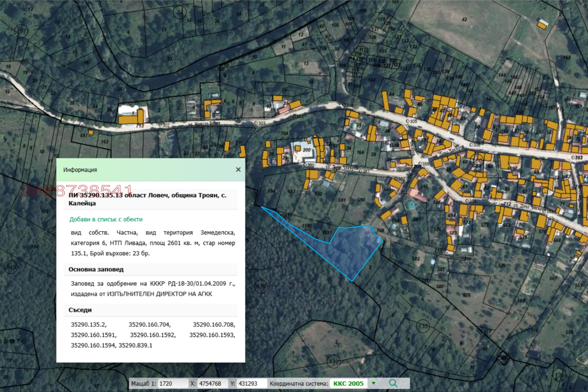Click the circled zone label 132
Viewport: 588px width, 392px height.
[334, 362]
